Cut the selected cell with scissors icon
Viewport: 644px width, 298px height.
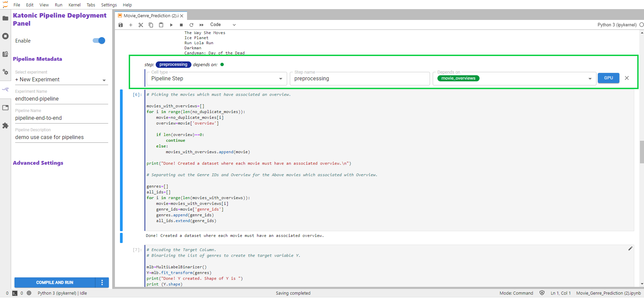click(x=141, y=25)
